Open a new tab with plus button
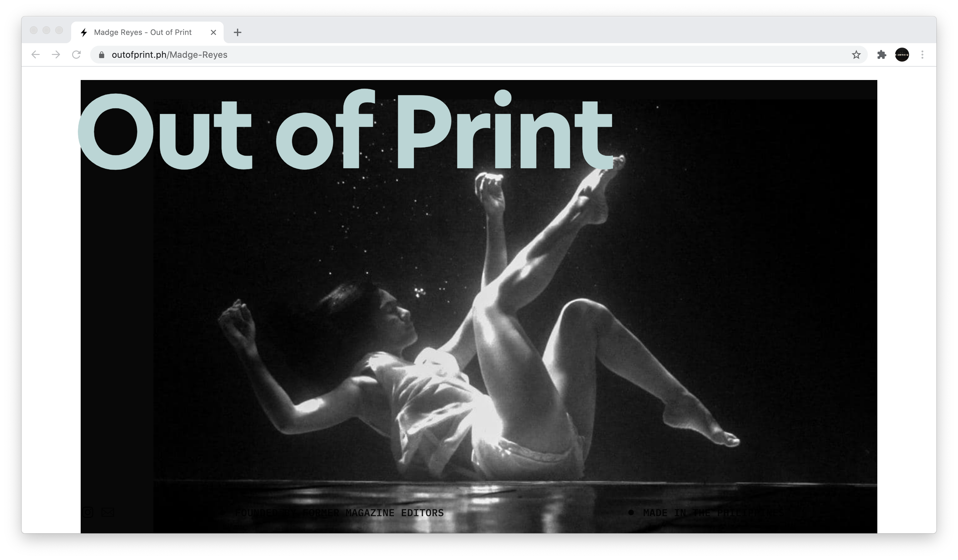Image resolution: width=958 pixels, height=560 pixels. pos(238,33)
